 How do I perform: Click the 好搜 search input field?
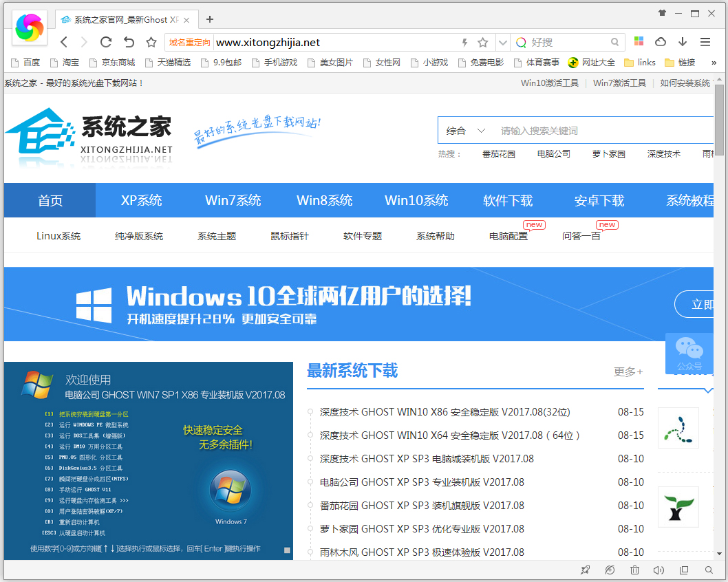pos(569,42)
